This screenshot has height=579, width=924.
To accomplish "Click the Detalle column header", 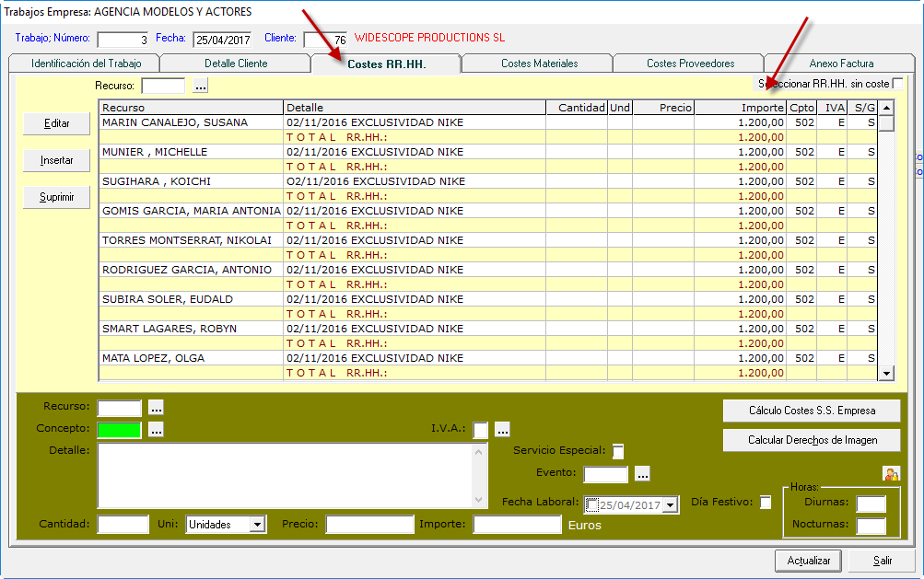I will [x=415, y=108].
